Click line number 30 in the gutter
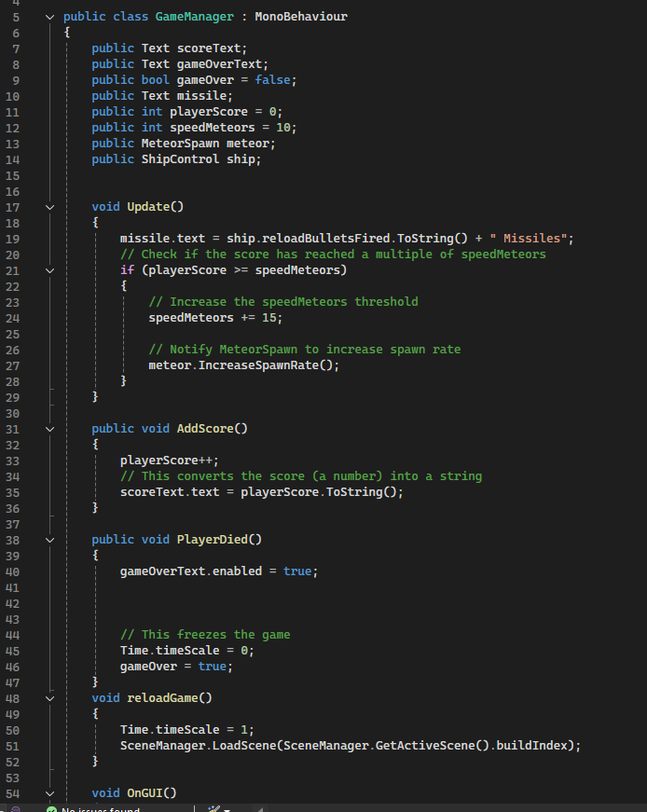The width and height of the screenshot is (647, 812). (x=12, y=413)
